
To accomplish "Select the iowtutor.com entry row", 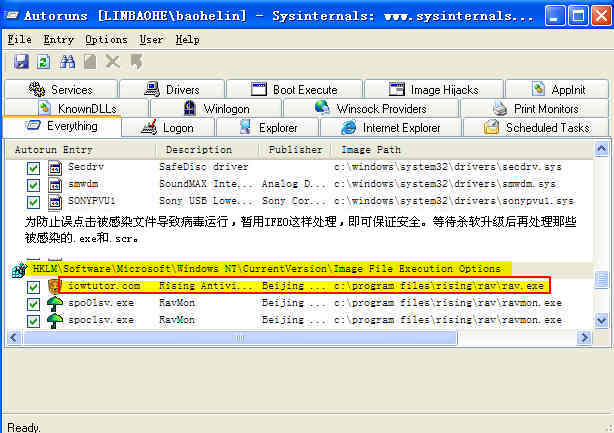I will pos(300,286).
